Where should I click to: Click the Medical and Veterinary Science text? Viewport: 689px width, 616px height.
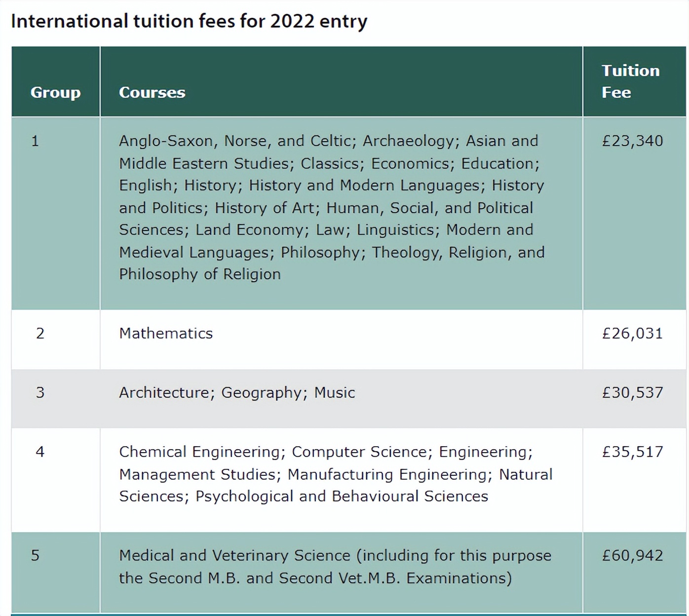[234, 556]
